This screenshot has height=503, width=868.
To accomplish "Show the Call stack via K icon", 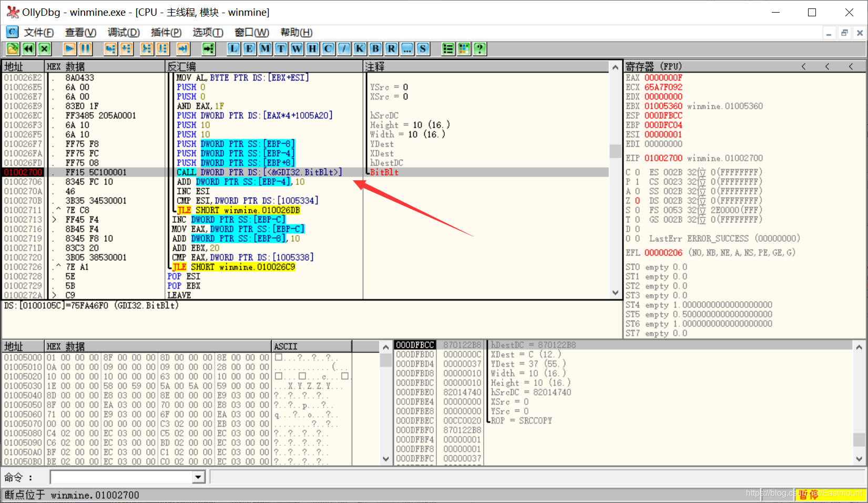I will tap(360, 49).
